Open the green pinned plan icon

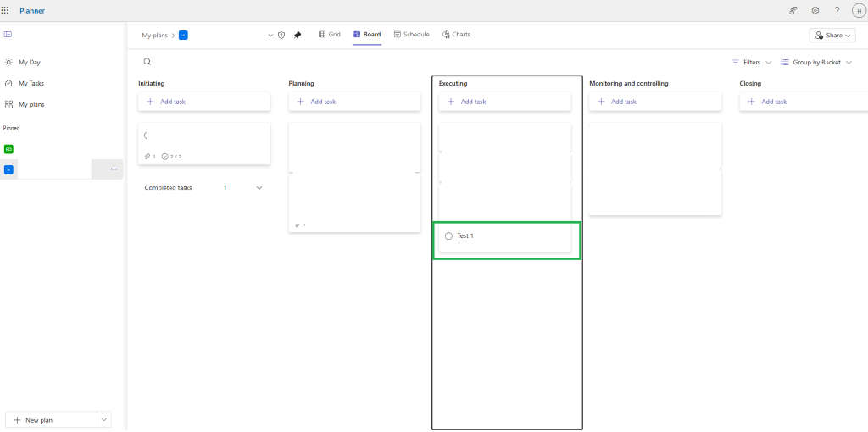click(x=8, y=149)
